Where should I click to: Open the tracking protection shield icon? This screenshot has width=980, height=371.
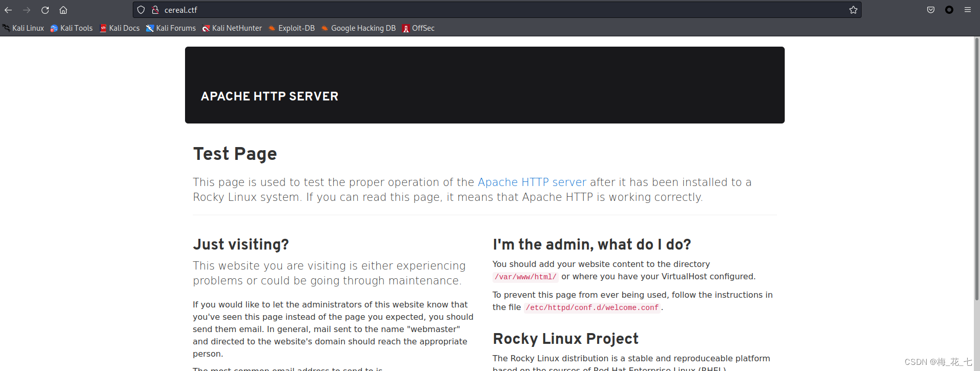141,10
